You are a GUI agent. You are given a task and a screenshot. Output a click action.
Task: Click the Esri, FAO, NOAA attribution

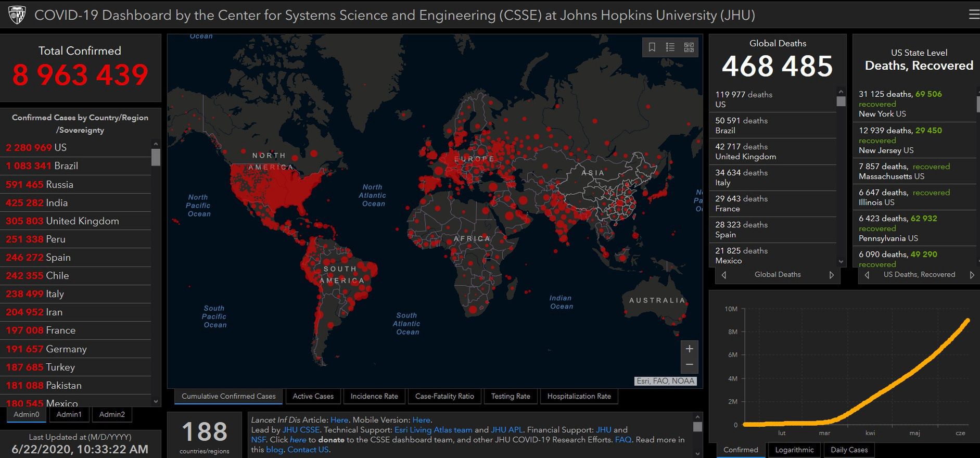[x=666, y=381]
